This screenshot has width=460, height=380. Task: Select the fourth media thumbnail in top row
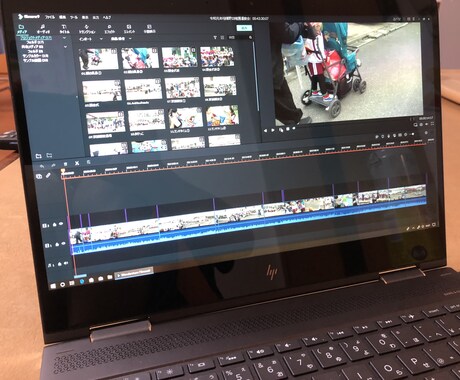click(217, 56)
